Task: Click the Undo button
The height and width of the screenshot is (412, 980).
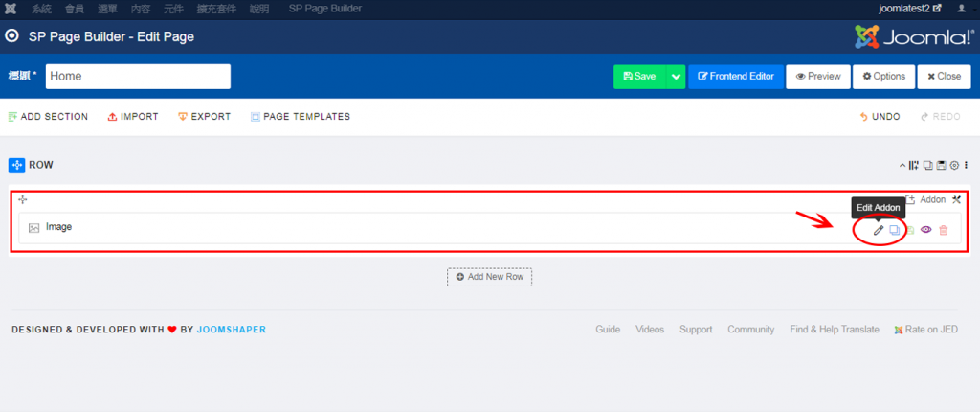Action: (880, 117)
